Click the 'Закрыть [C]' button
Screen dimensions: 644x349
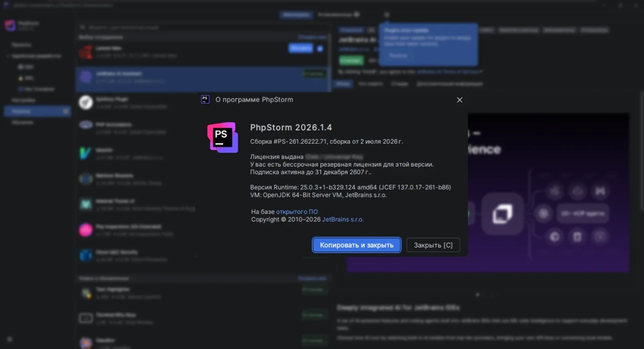coord(433,245)
